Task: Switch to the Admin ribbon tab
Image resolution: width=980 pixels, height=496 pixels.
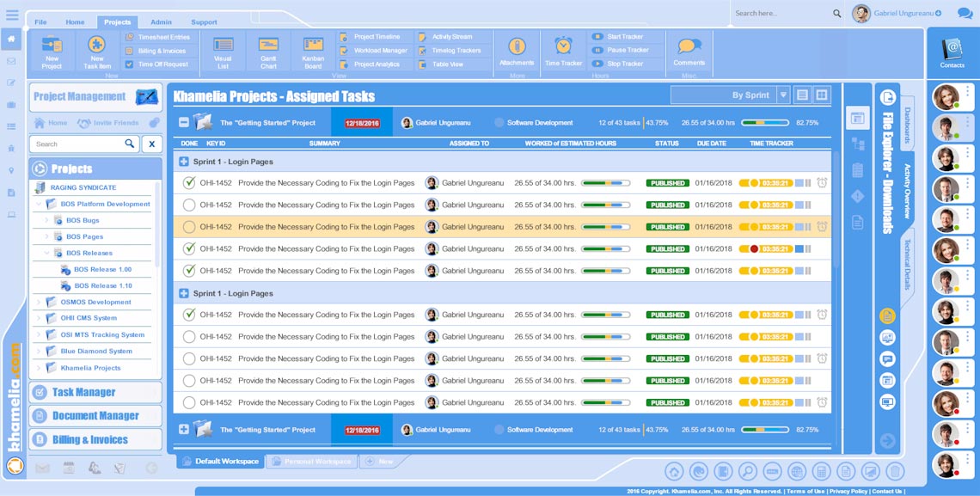Action: tap(162, 21)
